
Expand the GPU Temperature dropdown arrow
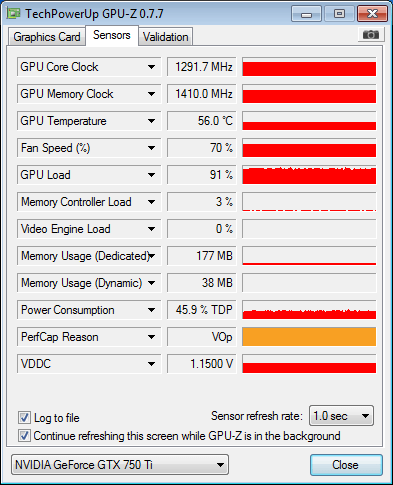151,121
